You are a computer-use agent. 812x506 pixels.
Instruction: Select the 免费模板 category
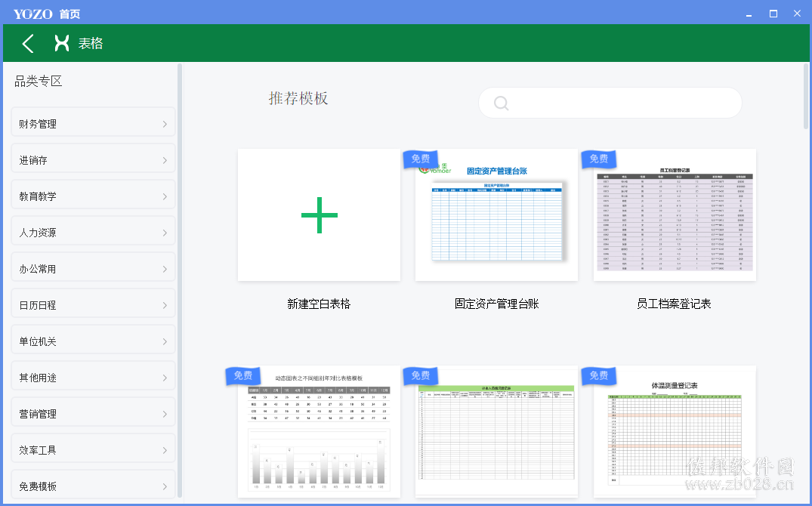pyautogui.click(x=93, y=485)
